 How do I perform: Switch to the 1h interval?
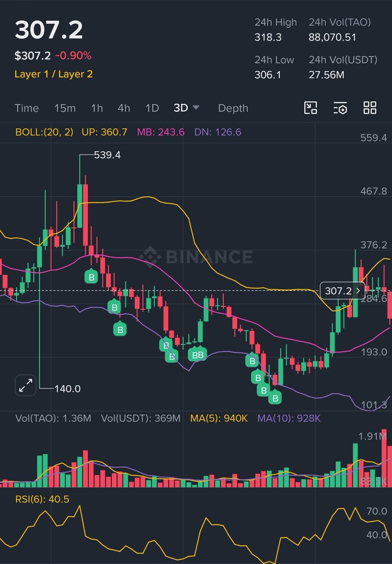click(97, 108)
